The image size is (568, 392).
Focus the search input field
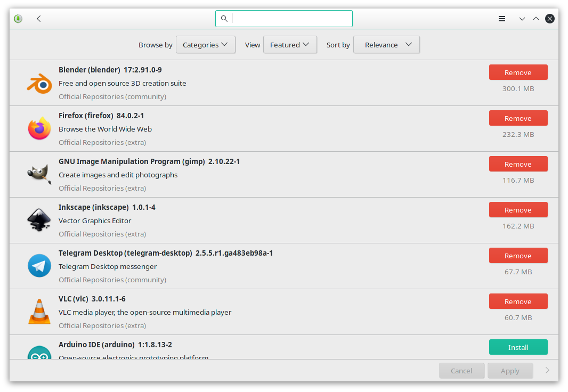pos(284,19)
